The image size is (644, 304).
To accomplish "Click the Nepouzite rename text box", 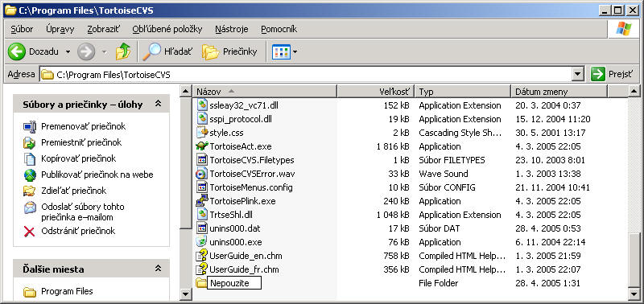I will (x=234, y=283).
